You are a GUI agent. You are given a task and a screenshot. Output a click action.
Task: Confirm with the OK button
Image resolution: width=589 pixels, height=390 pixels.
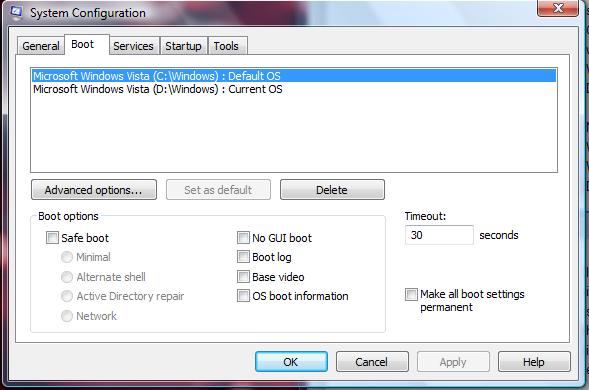click(291, 362)
